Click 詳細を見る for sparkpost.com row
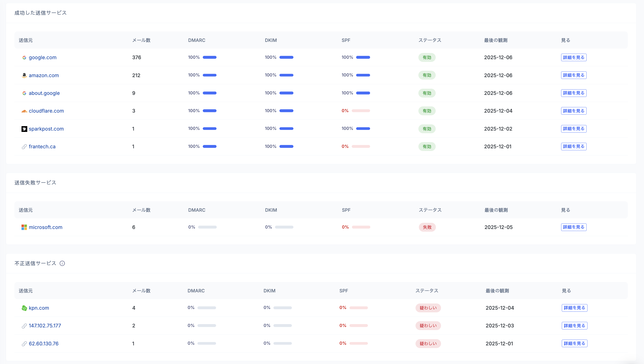The width and height of the screenshot is (644, 364). click(x=574, y=129)
